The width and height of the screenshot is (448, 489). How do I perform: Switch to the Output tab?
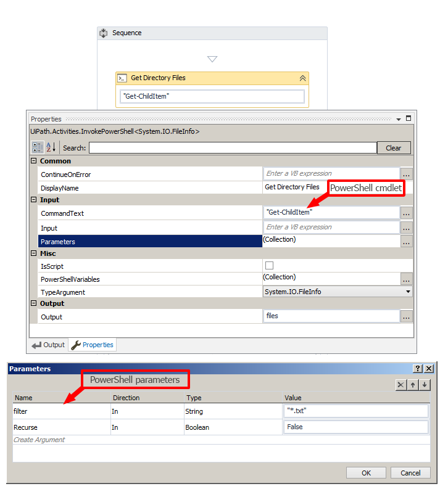48,345
